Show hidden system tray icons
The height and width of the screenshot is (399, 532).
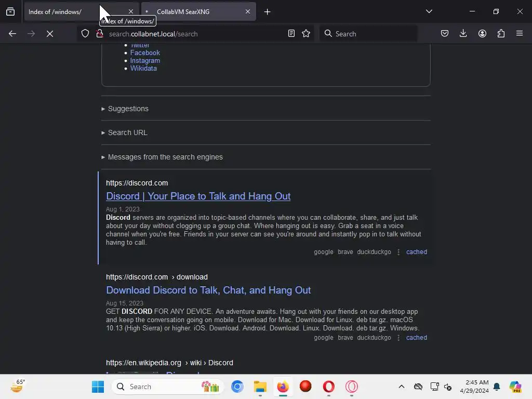coord(402,387)
